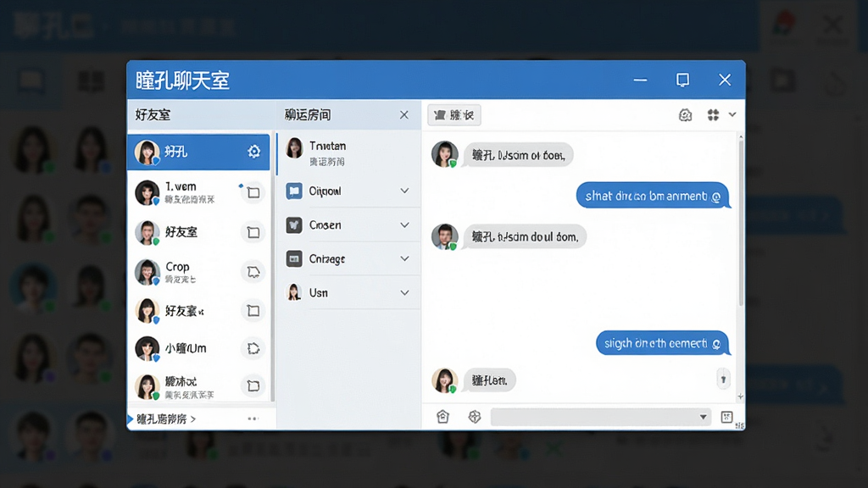Click the blue Oijaowl room icon
This screenshot has width=868, height=488.
(294, 191)
